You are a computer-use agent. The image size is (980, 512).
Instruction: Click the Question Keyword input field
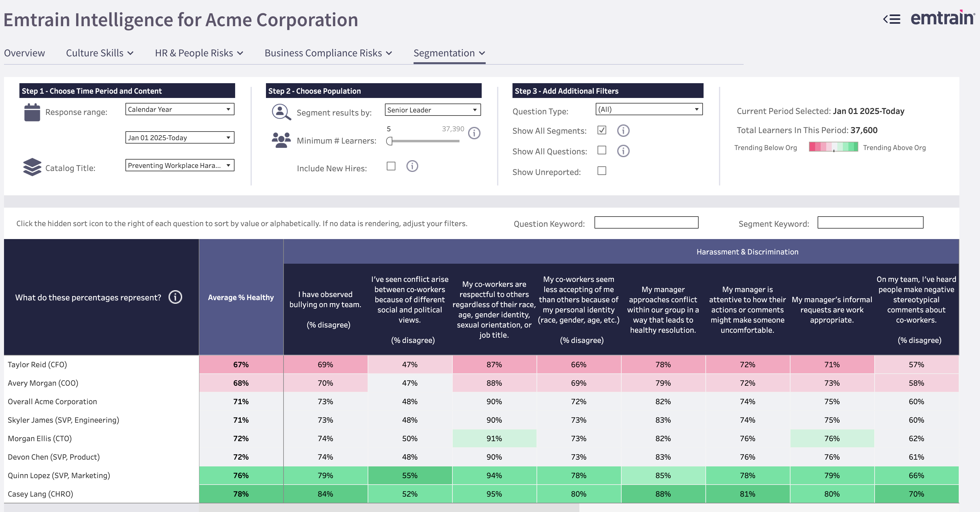click(x=646, y=222)
